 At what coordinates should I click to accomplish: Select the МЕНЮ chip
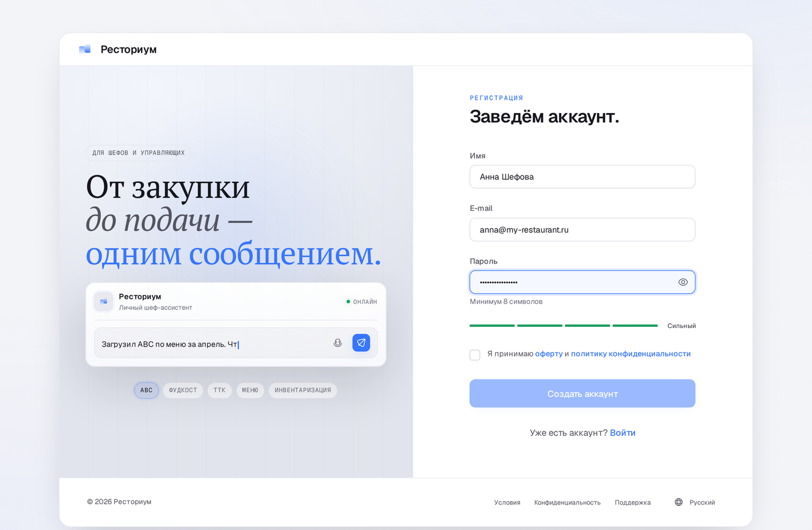click(x=250, y=390)
